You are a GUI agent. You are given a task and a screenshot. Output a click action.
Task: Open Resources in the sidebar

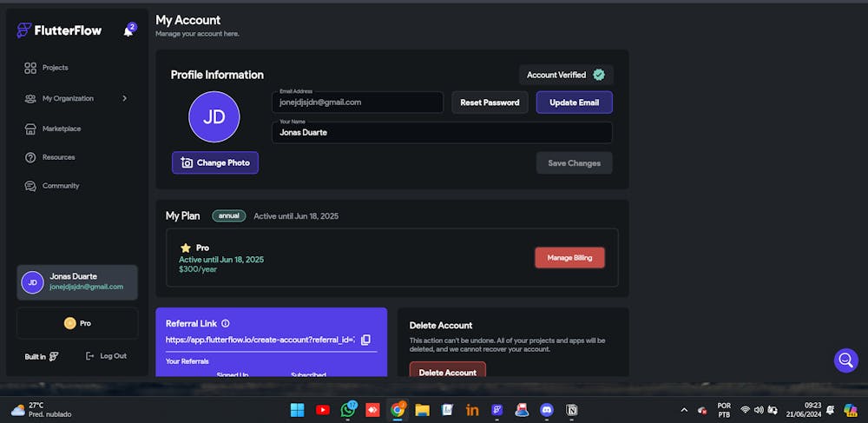pyautogui.click(x=49, y=157)
